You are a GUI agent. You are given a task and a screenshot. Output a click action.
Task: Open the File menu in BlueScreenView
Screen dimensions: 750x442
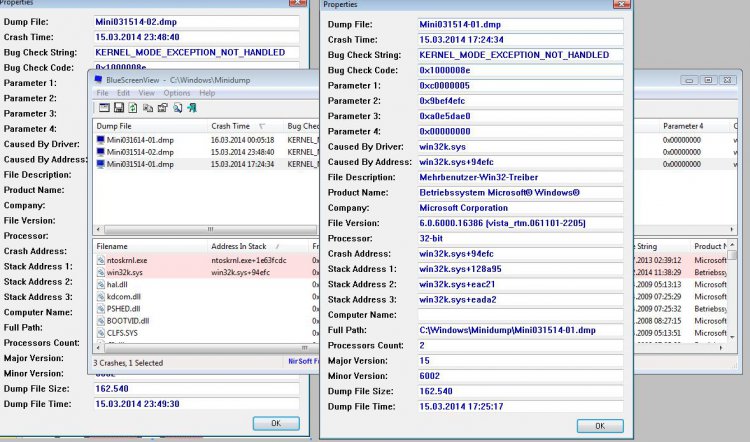(102, 93)
